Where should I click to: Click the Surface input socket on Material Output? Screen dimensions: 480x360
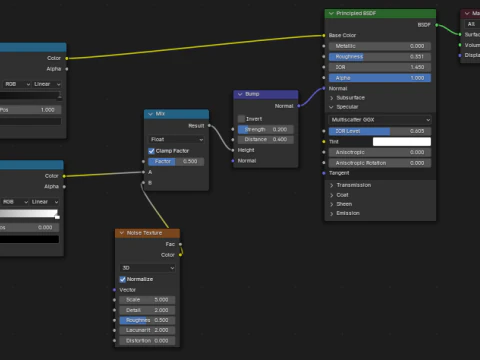(x=460, y=34)
